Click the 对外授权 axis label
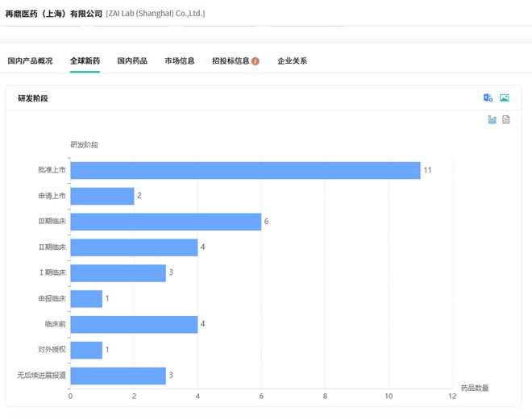Viewport: 532px width, 420px height. (52, 349)
